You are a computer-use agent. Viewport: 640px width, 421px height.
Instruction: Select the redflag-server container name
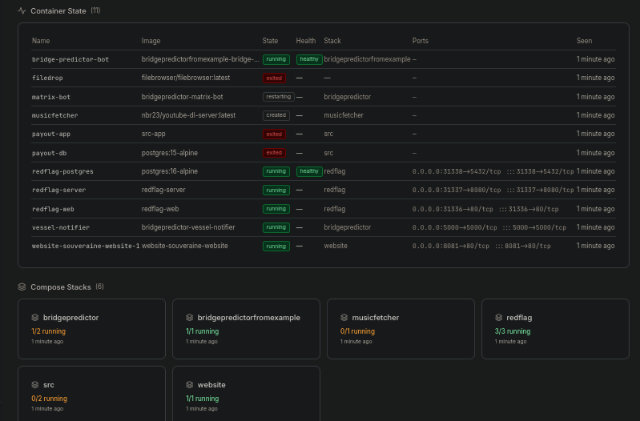pos(59,190)
